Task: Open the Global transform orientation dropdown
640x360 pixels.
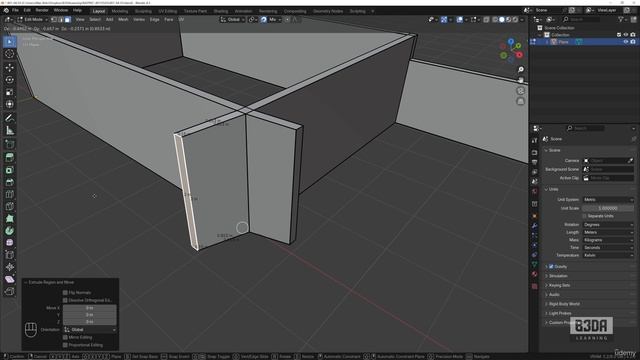Action: 233,19
